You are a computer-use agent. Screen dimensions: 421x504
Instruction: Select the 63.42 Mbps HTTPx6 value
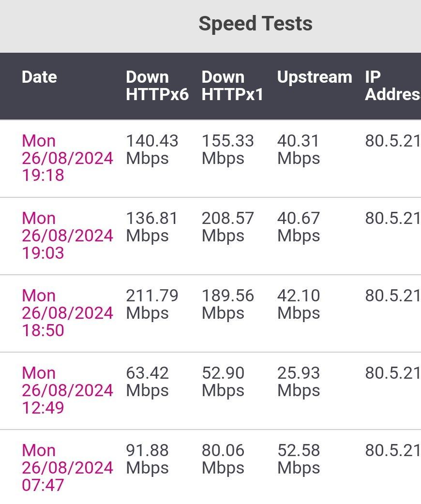(147, 382)
